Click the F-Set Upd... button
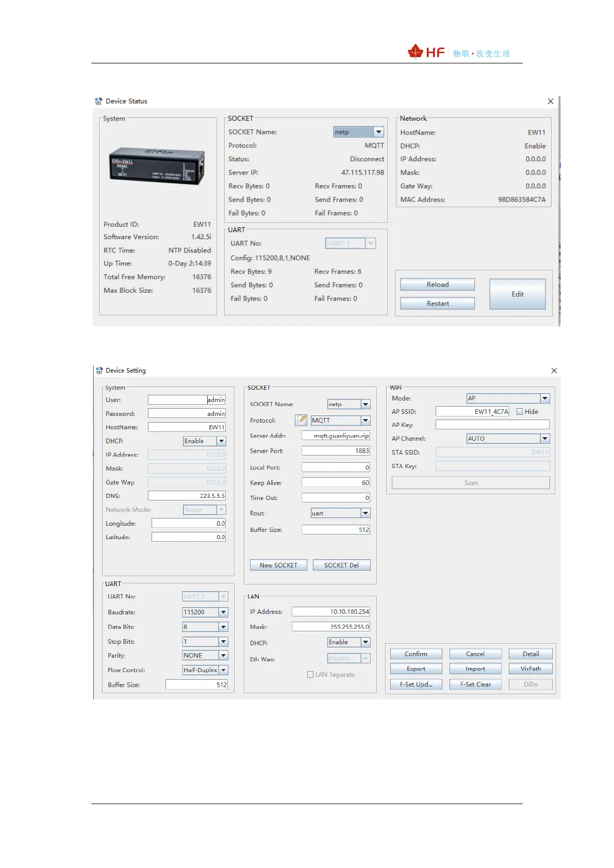Image resolution: width=614 pixels, height=868 pixels. (416, 685)
